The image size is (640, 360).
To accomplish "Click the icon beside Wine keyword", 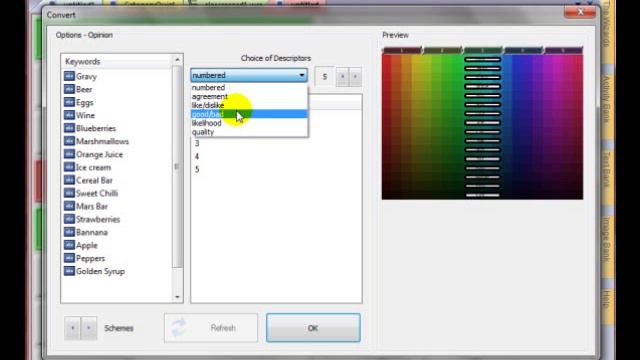I will pos(69,116).
